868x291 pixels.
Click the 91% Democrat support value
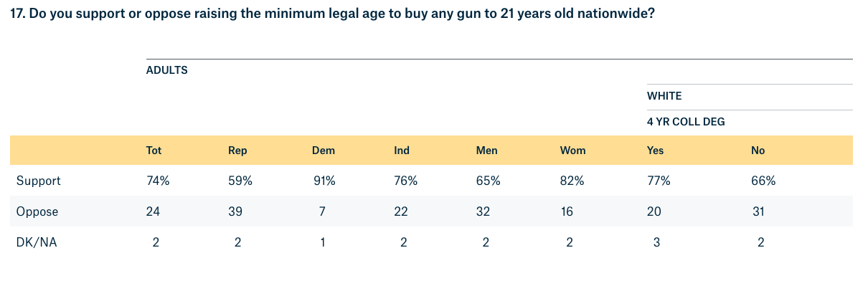pyautogui.click(x=324, y=181)
